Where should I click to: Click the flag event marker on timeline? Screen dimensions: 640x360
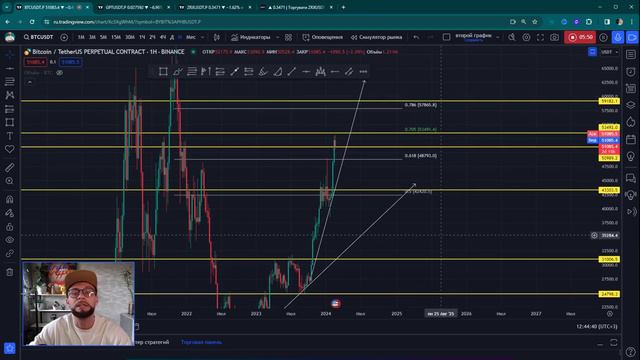[336, 303]
